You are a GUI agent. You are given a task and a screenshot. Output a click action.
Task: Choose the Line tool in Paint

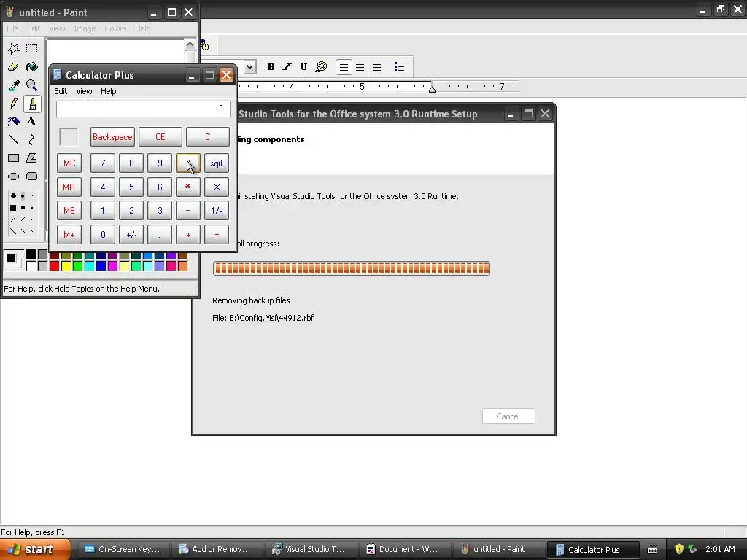13,139
